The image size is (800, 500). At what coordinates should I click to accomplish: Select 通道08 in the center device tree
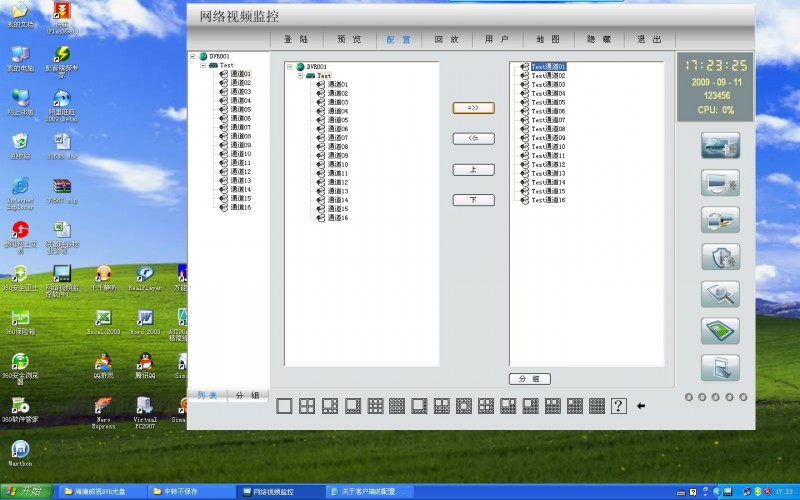point(338,146)
